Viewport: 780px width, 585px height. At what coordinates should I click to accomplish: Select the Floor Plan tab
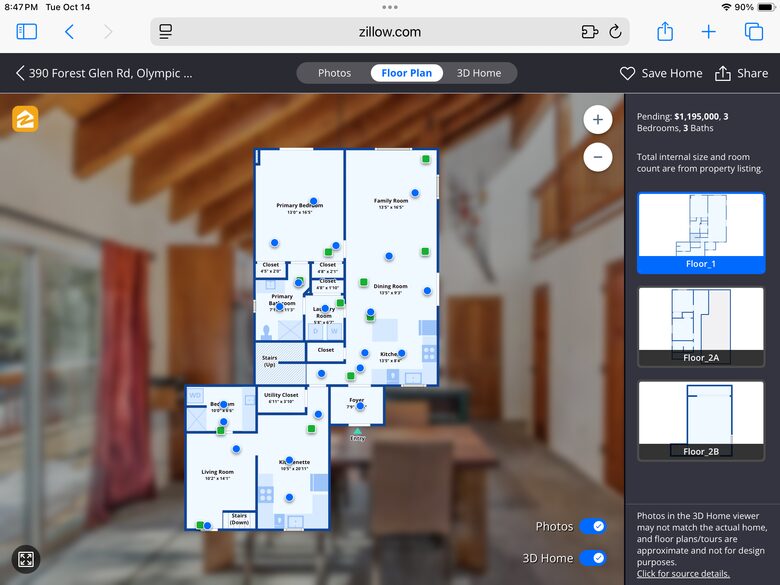(x=406, y=73)
